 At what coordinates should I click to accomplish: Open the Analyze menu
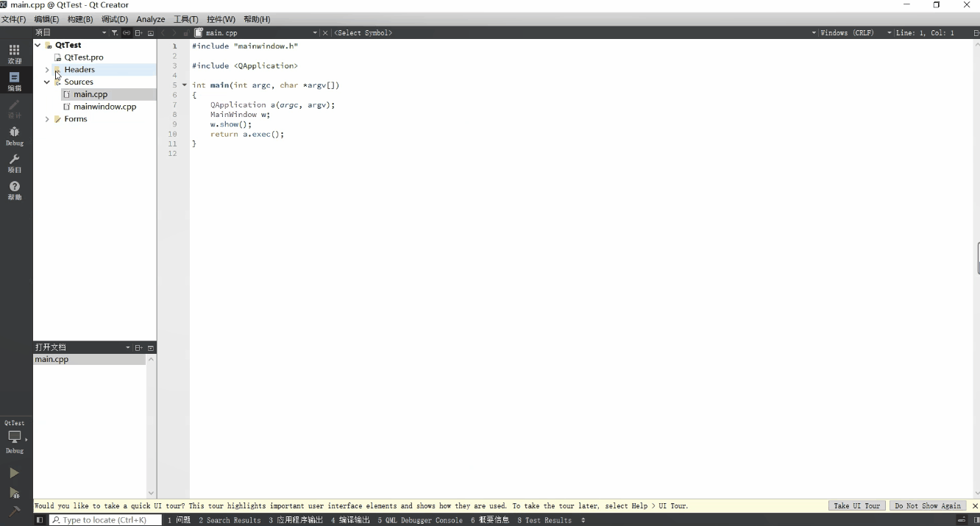coord(151,19)
